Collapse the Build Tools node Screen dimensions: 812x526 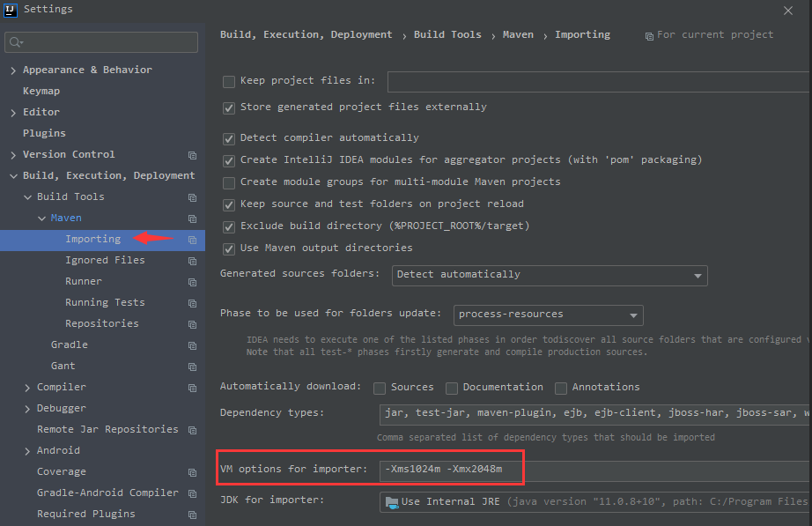[x=27, y=197]
